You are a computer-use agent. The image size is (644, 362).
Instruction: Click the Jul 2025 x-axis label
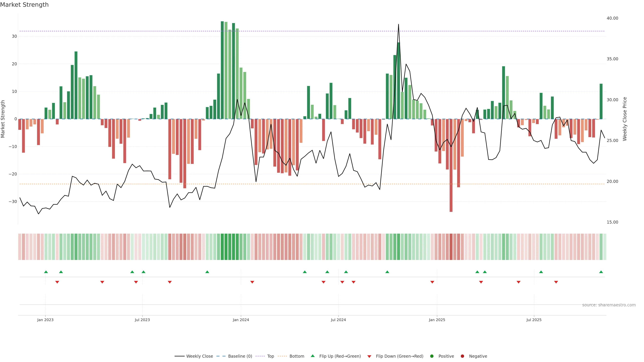534,320
